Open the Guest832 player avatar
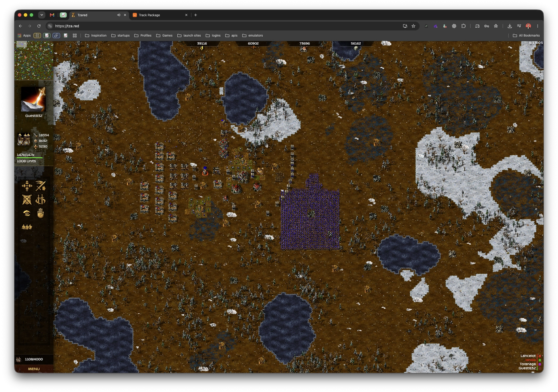The width and height of the screenshot is (558, 392). 33,99
